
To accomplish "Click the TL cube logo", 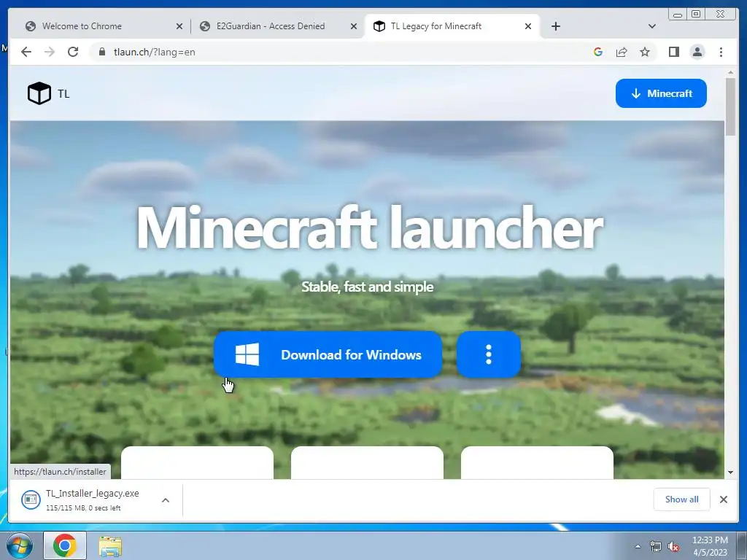I will pyautogui.click(x=39, y=93).
